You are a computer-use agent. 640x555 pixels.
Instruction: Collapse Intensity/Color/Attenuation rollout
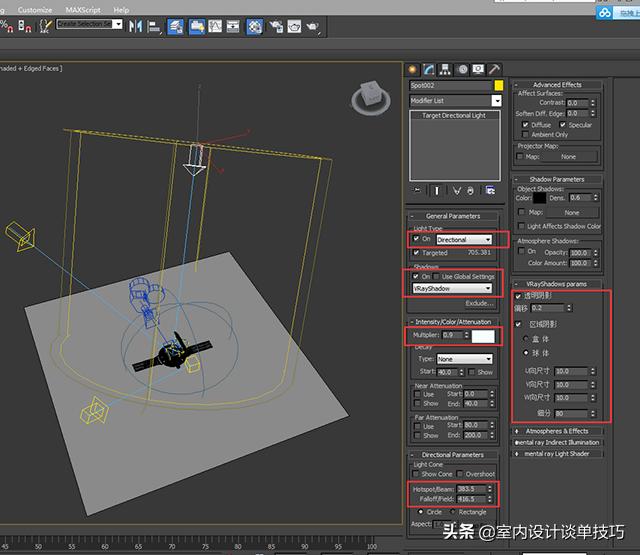coord(453,322)
